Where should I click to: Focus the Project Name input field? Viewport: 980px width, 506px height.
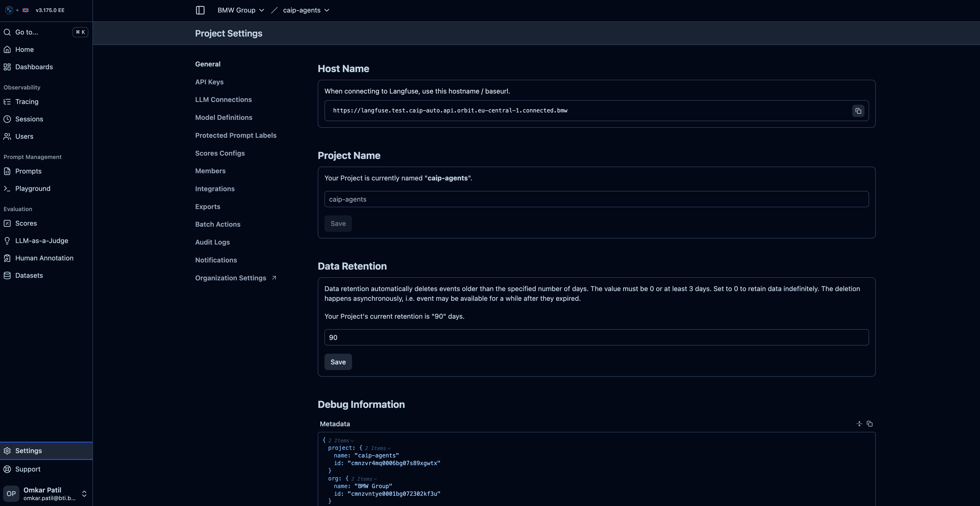(597, 199)
